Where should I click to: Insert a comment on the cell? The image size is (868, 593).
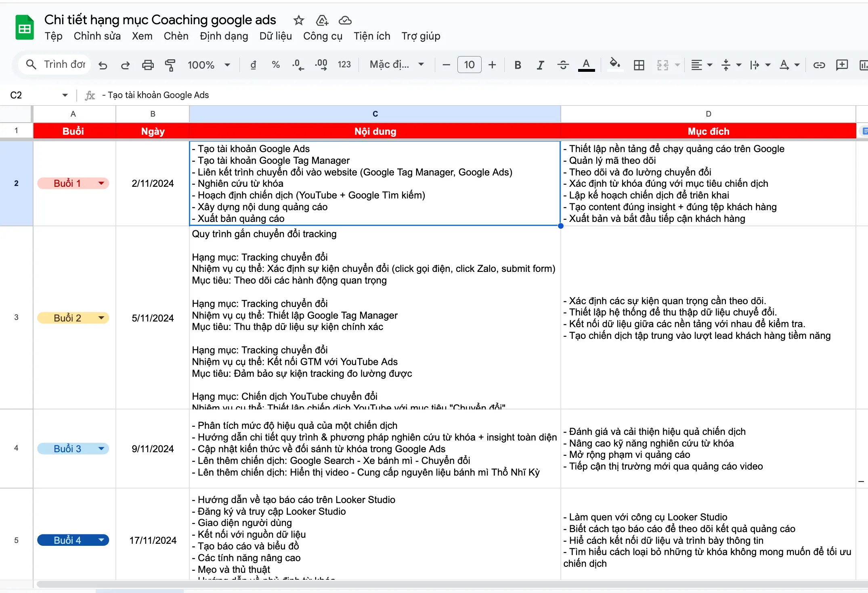(x=842, y=65)
